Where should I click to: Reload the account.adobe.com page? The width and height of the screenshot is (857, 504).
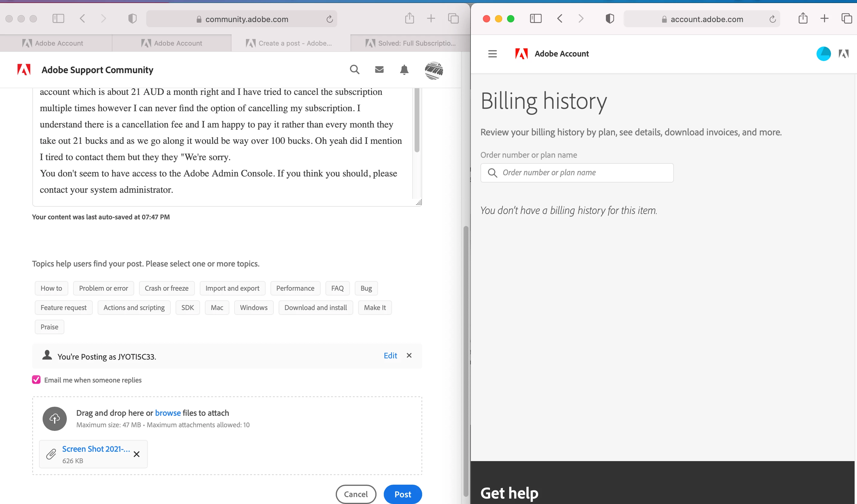click(772, 19)
